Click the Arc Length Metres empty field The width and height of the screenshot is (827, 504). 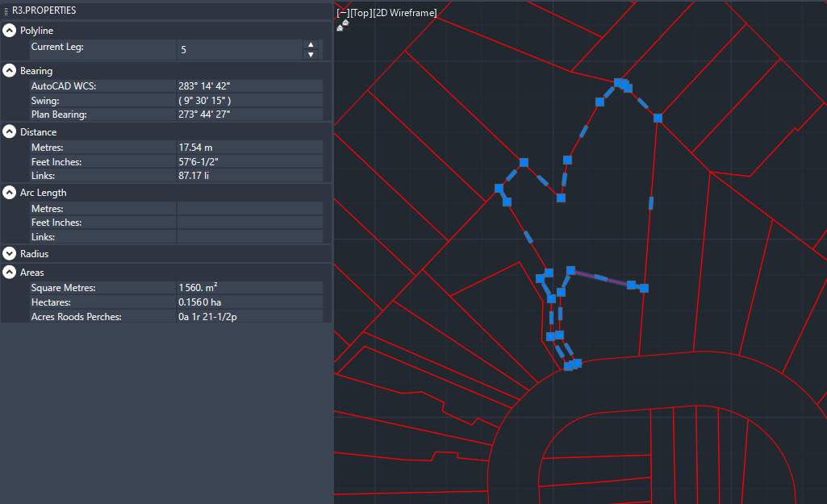[250, 208]
